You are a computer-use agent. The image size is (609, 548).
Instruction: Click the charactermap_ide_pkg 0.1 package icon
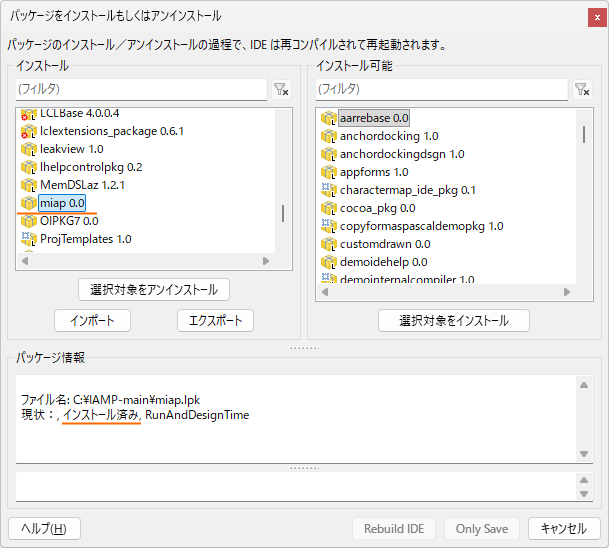[329, 190]
